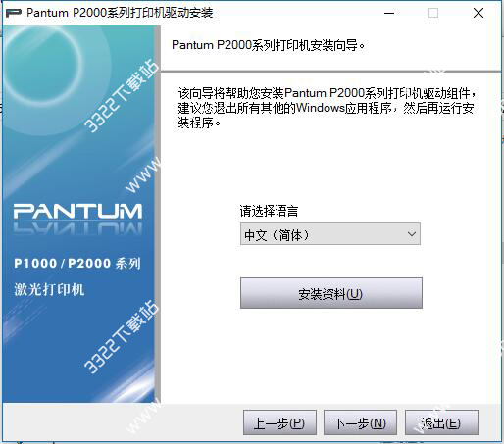Go back with 上一步(P)

coord(279,422)
